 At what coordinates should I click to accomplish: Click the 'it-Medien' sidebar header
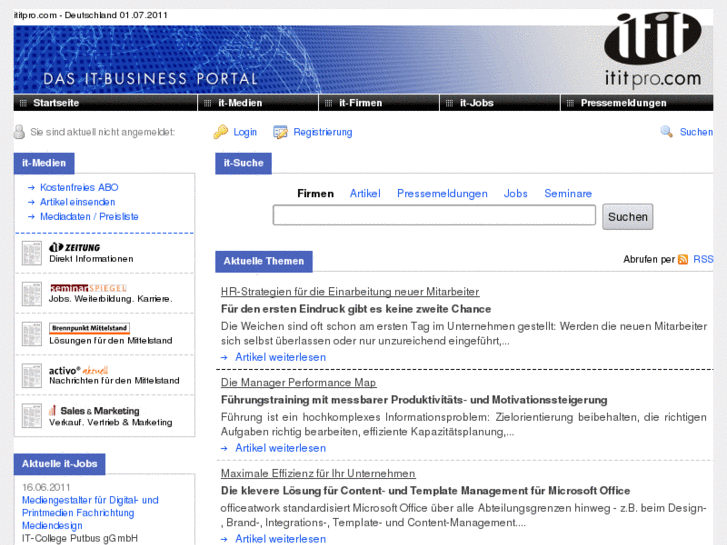[x=44, y=163]
